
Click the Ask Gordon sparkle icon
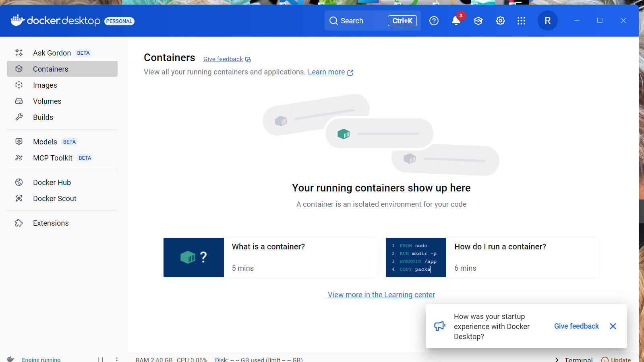point(19,53)
